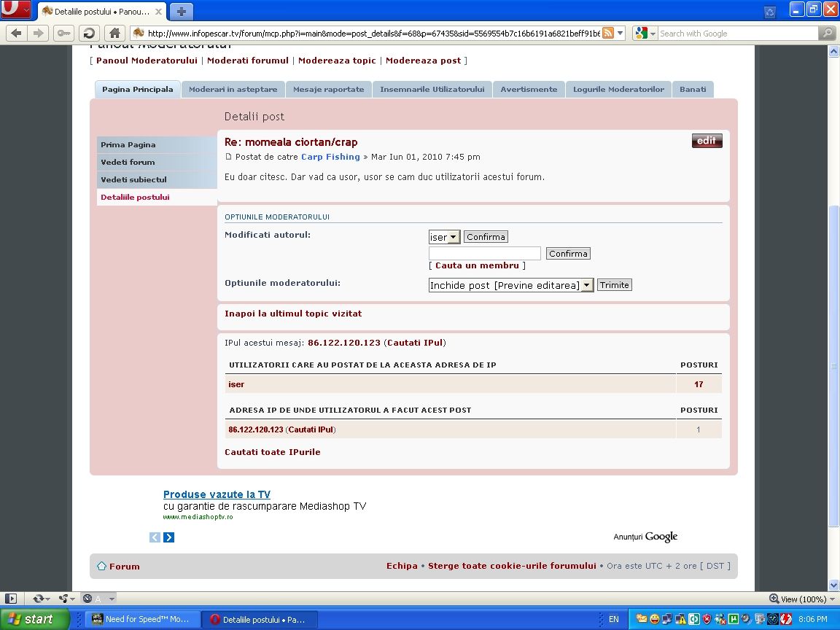Reload the current page

pos(88,34)
